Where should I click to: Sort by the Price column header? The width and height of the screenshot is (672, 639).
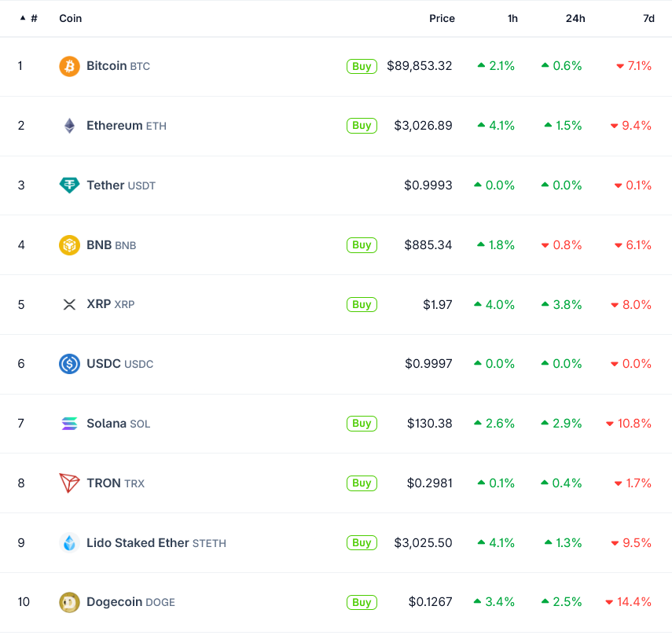(442, 18)
